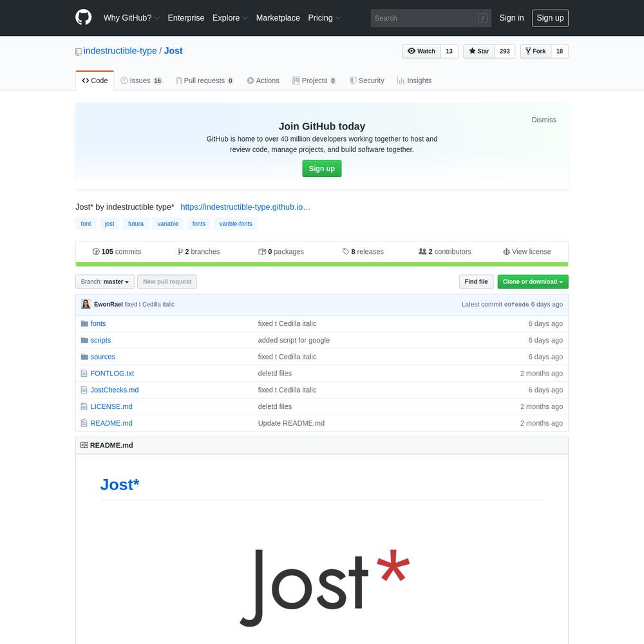Switch to the Security tab
Screen dimensions: 644x644
(367, 80)
